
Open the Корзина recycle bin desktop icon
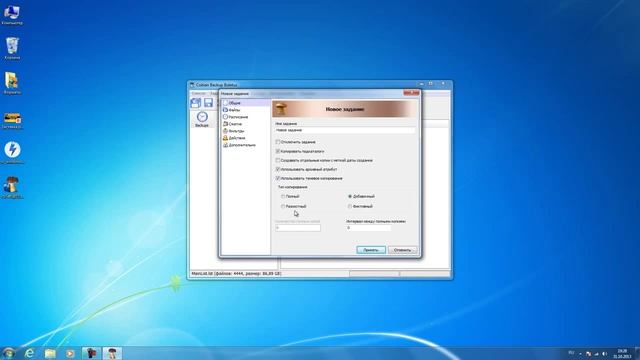(x=12, y=49)
